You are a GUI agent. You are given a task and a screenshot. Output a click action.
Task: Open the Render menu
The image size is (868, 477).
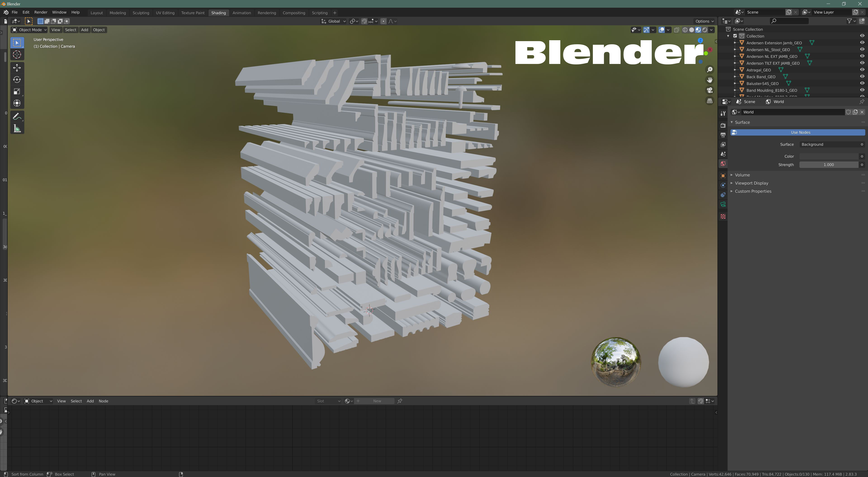pyautogui.click(x=41, y=12)
